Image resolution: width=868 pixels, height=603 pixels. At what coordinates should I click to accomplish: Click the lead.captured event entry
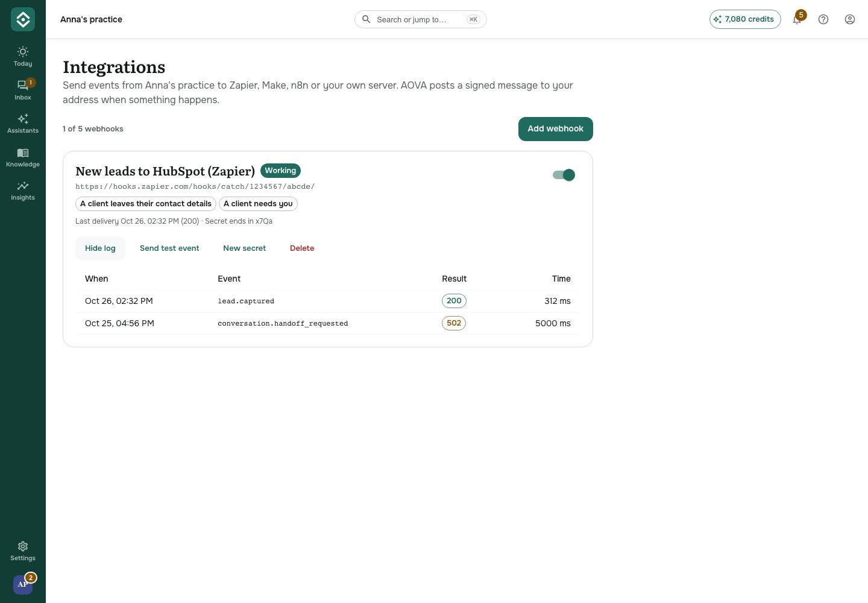[x=246, y=301]
